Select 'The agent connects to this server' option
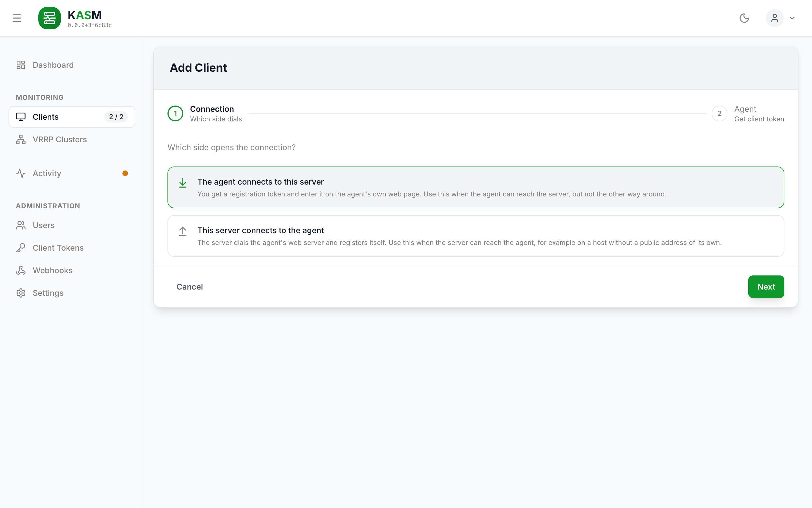This screenshot has height=508, width=812. point(476,187)
